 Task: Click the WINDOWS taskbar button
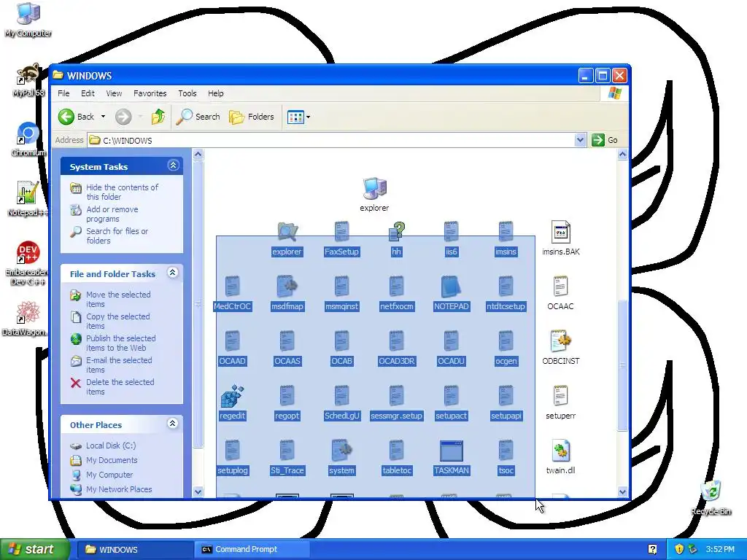pos(133,549)
